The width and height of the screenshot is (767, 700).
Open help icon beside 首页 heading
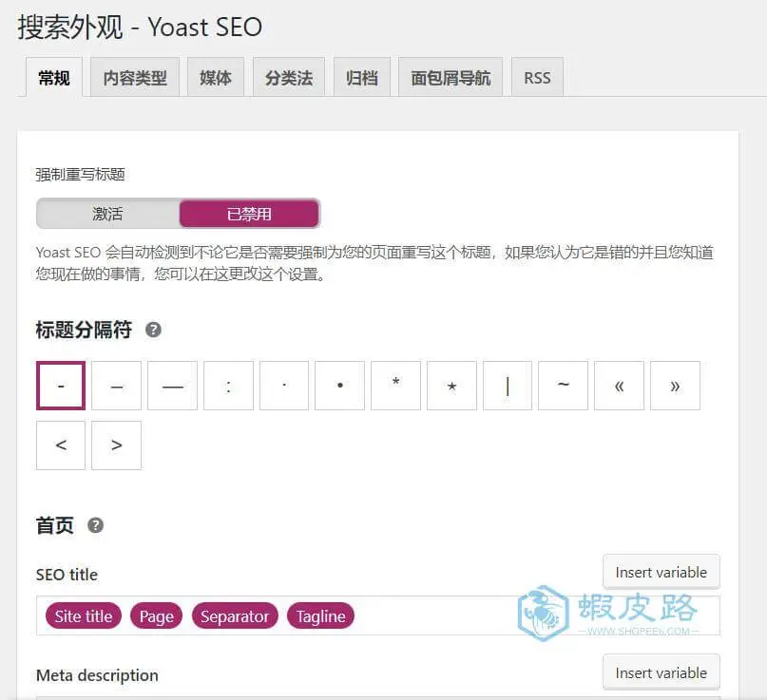[x=95, y=525]
